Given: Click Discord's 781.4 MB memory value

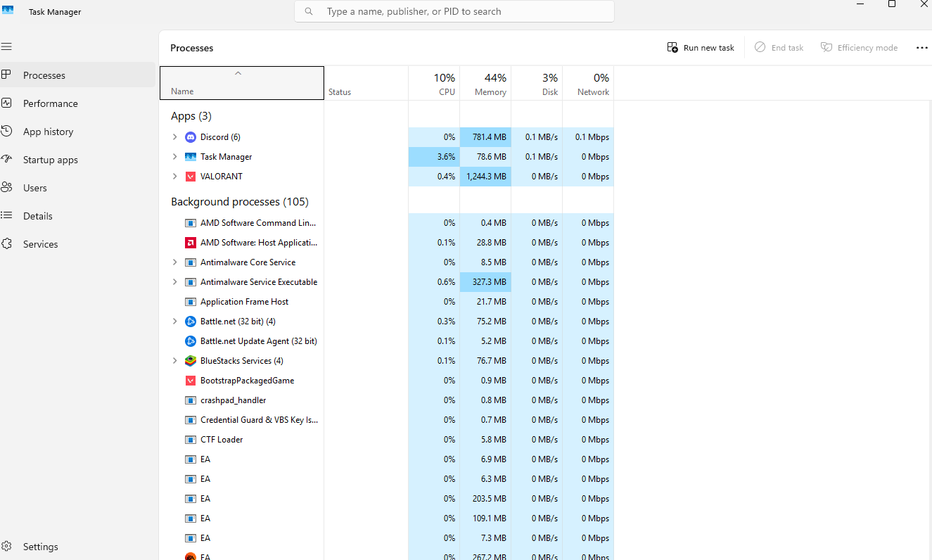Looking at the screenshot, I should pos(485,137).
